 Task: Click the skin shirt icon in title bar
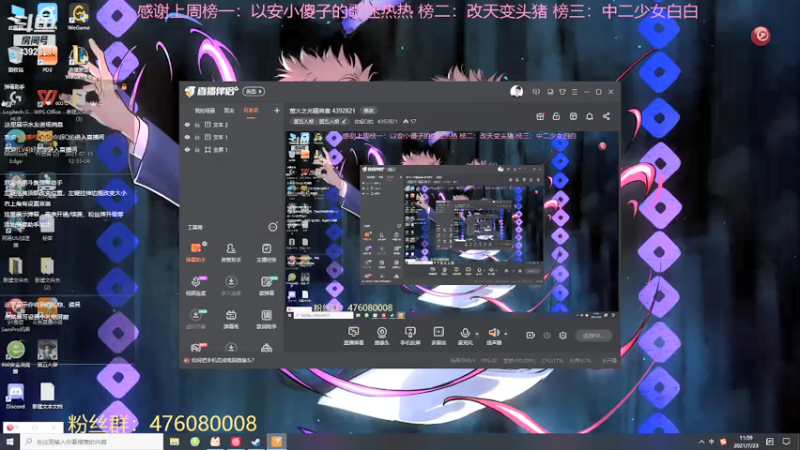tap(562, 92)
